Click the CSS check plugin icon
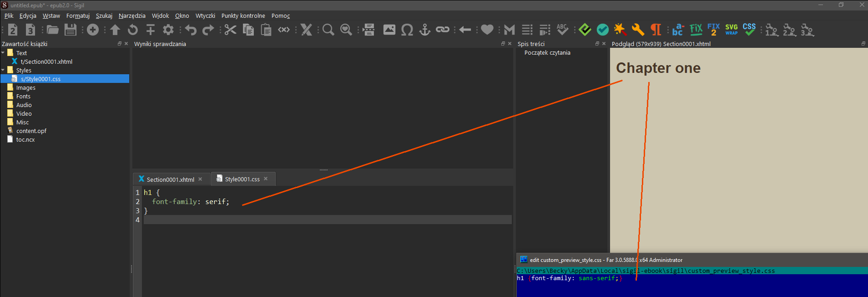This screenshot has height=297, width=868. (x=749, y=30)
